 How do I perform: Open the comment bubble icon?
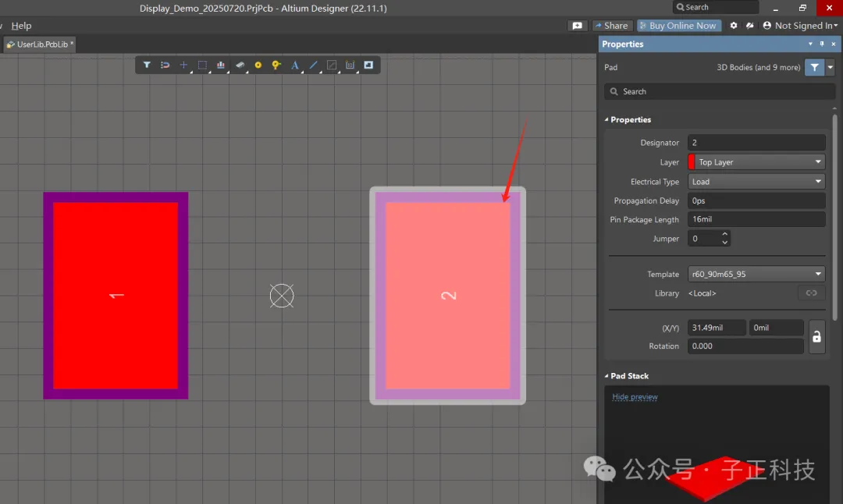tap(577, 26)
